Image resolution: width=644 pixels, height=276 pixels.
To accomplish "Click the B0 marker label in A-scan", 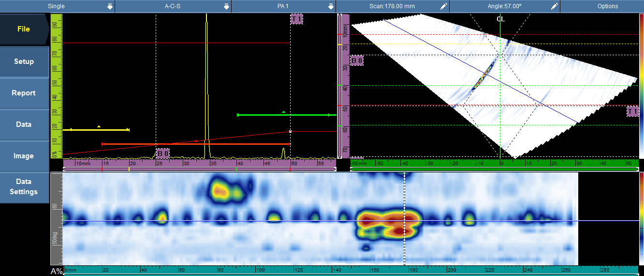I will click(x=163, y=153).
